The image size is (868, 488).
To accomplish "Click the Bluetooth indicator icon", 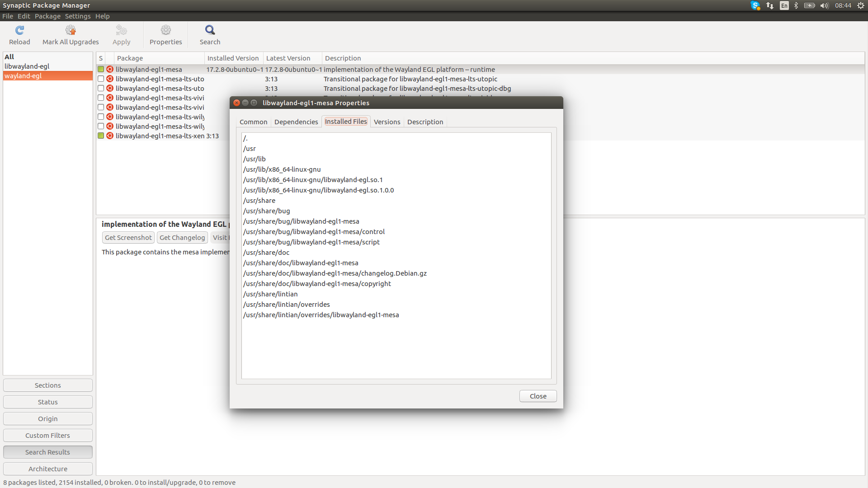I will [x=796, y=5].
